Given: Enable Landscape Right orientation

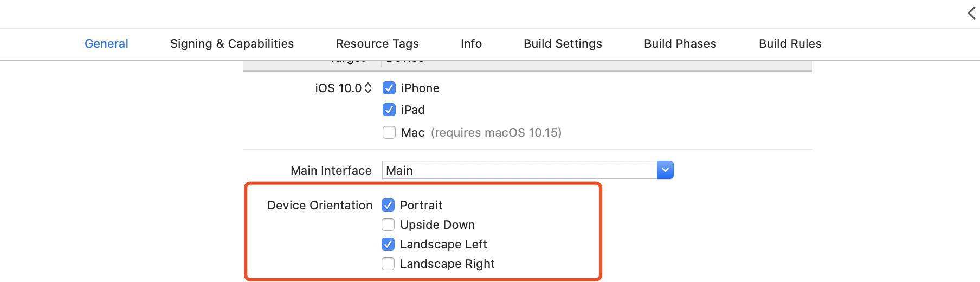Looking at the screenshot, I should tap(388, 264).
